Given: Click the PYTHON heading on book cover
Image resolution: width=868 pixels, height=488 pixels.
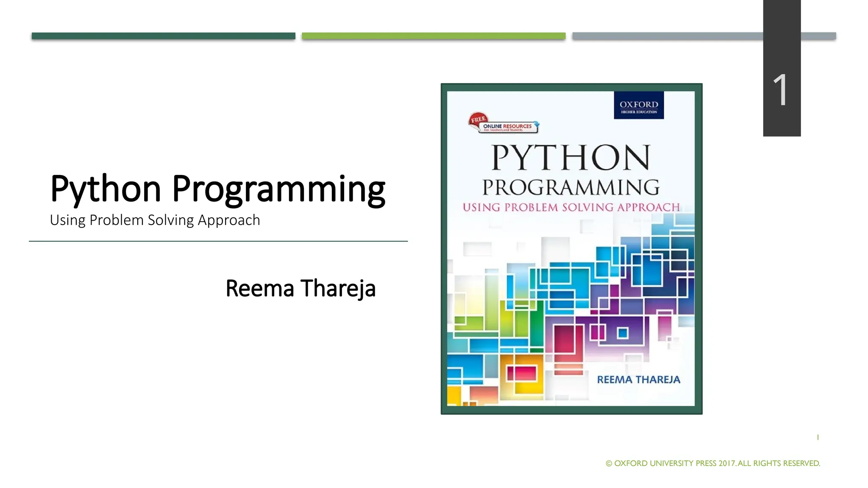Looking at the screenshot, I should pos(570,158).
